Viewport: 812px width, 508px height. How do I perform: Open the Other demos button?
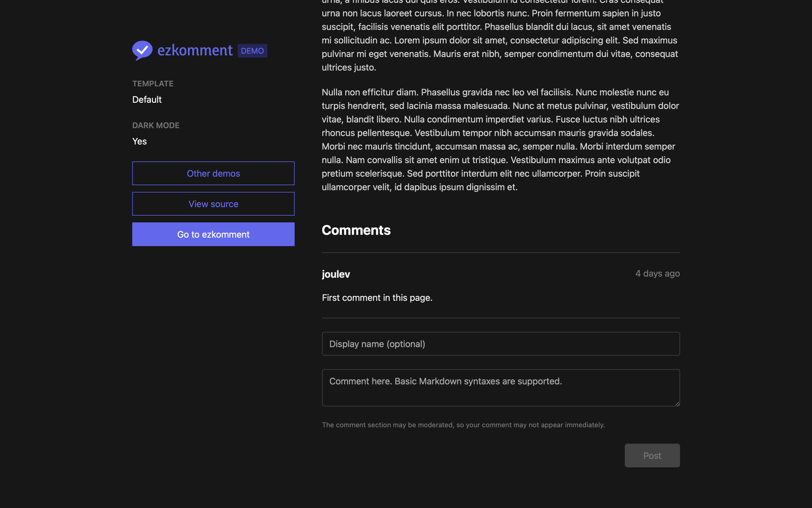pyautogui.click(x=213, y=173)
